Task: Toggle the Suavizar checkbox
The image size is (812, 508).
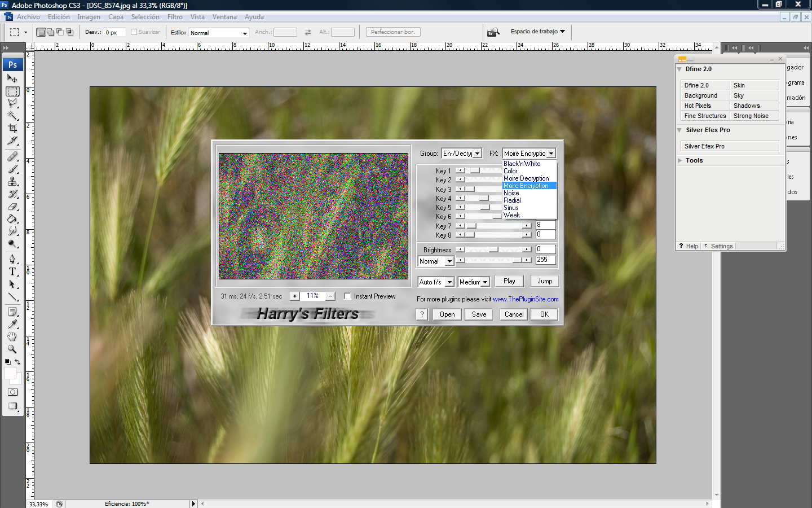Action: 134,32
